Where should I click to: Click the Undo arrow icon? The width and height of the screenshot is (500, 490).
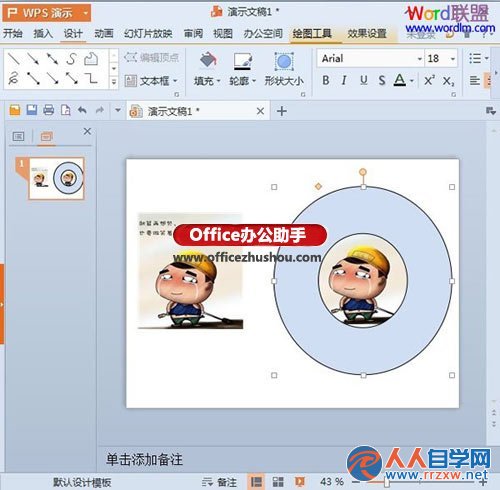tap(82, 110)
